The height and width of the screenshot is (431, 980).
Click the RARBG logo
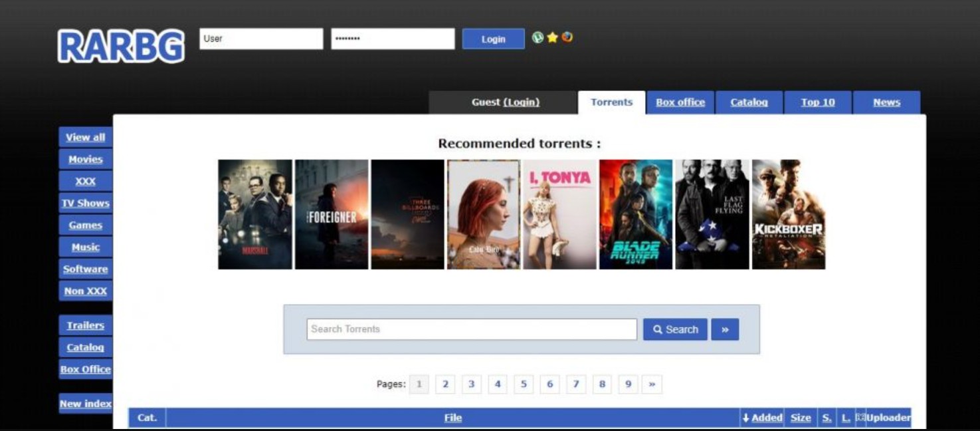(121, 46)
